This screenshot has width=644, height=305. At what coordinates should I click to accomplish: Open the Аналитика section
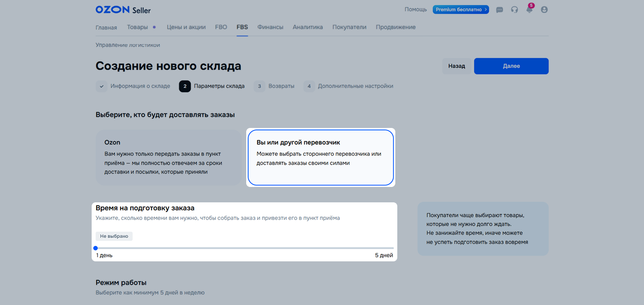[x=308, y=27]
